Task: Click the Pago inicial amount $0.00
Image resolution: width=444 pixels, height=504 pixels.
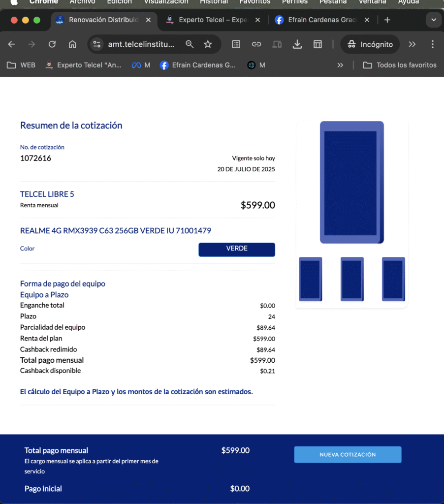Action: point(240,489)
